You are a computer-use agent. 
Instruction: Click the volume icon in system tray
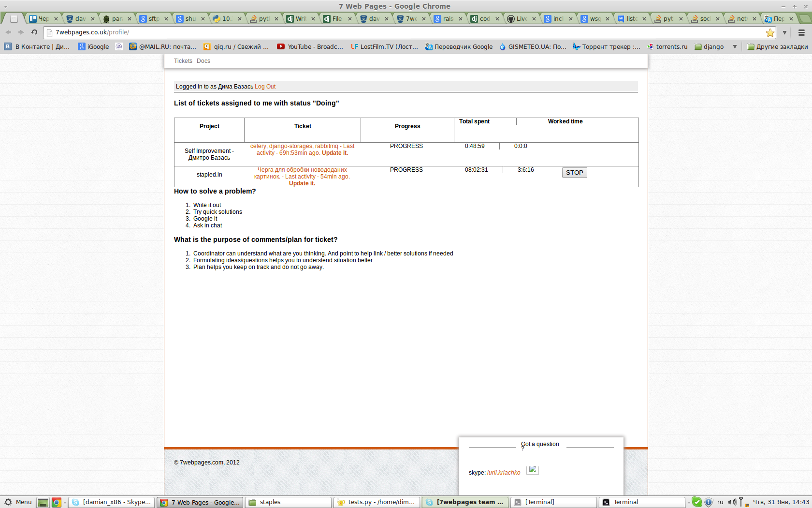pos(732,502)
